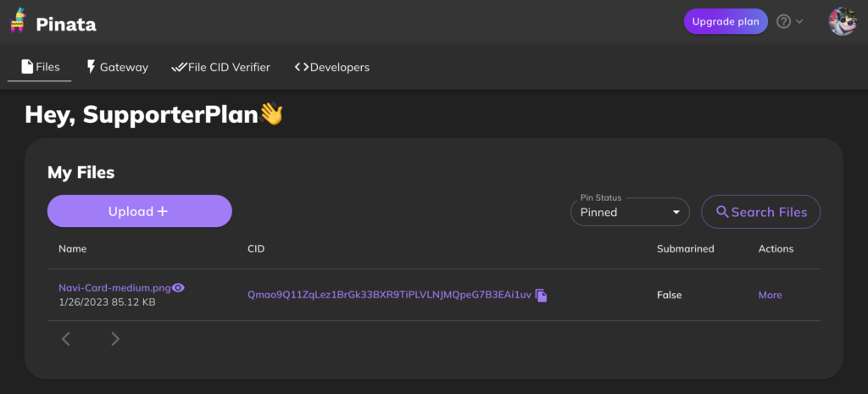868x394 pixels.
Task: Click the Pinata llama logo icon
Action: pyautogui.click(x=18, y=20)
